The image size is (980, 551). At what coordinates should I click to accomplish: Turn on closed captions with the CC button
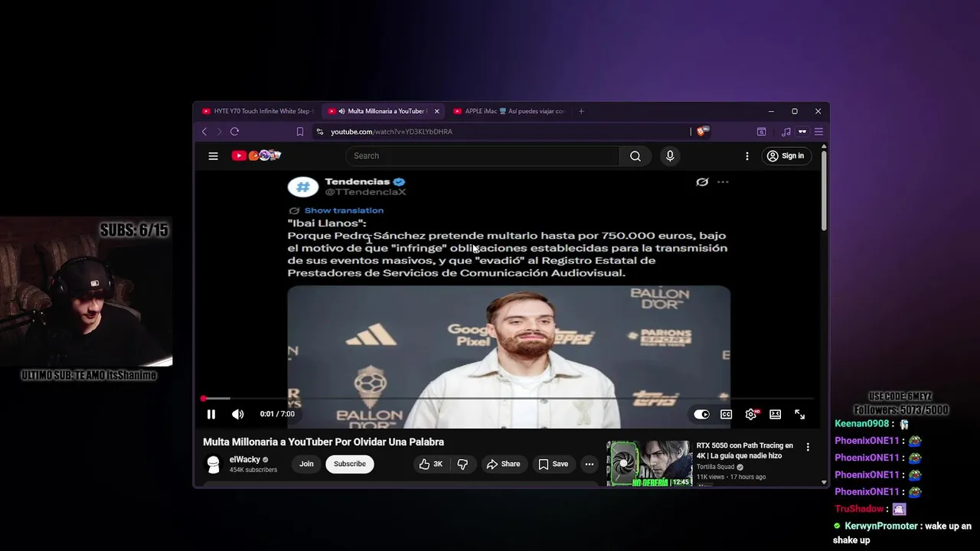(x=726, y=414)
